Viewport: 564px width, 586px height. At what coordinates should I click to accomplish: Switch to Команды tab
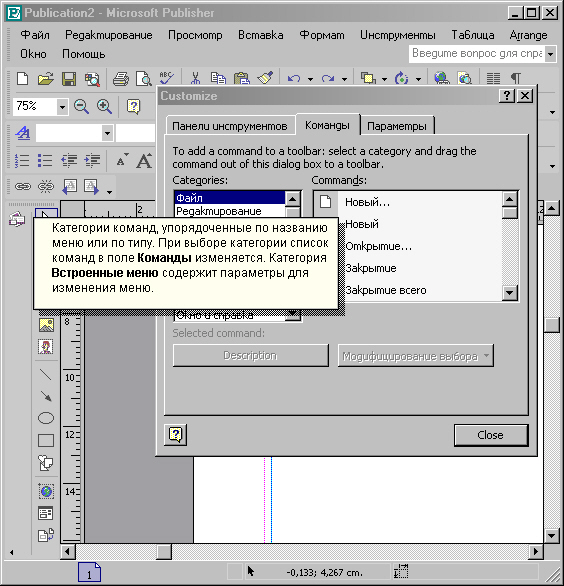click(x=327, y=125)
